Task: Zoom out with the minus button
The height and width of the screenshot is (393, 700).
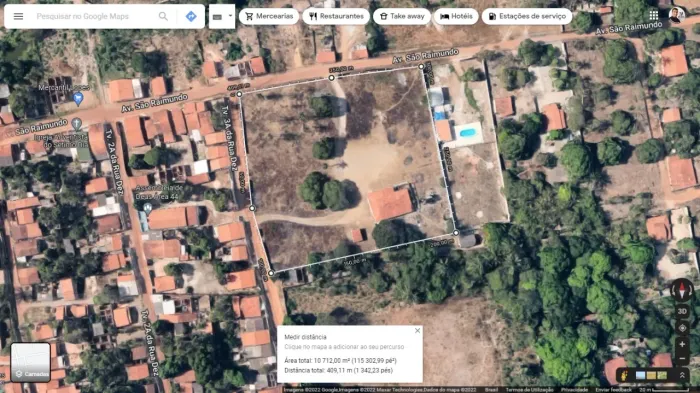Action: (682, 359)
